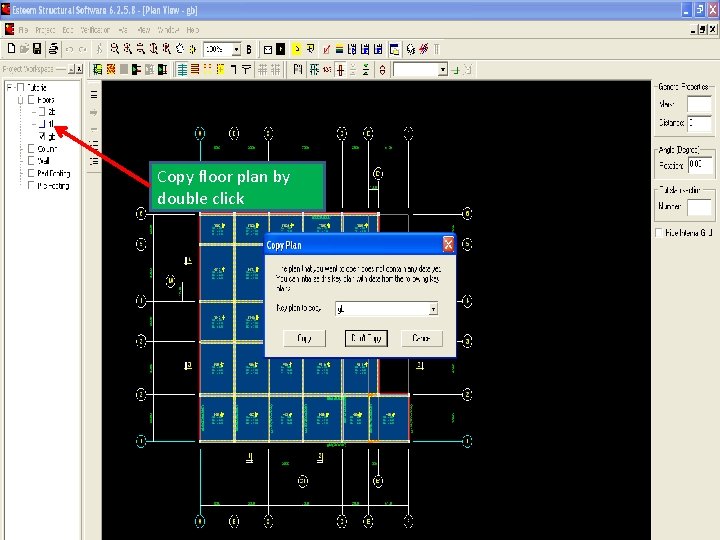This screenshot has height=540, width=720.
Task: Click the orange-red grid icon in second toolbar
Action: click(x=111, y=69)
